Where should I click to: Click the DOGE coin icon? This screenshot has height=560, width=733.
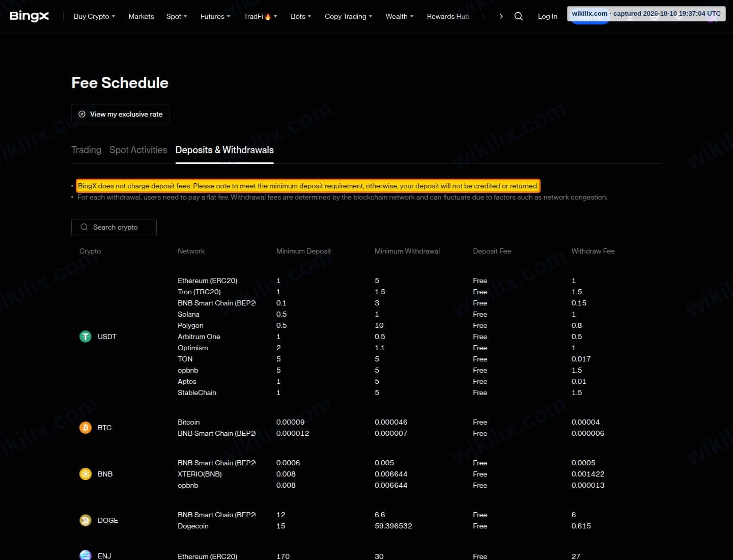tap(86, 520)
